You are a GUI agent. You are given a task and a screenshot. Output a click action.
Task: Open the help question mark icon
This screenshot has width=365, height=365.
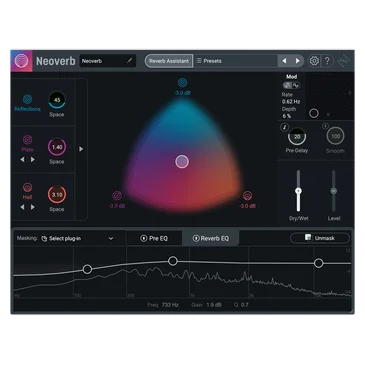327,61
